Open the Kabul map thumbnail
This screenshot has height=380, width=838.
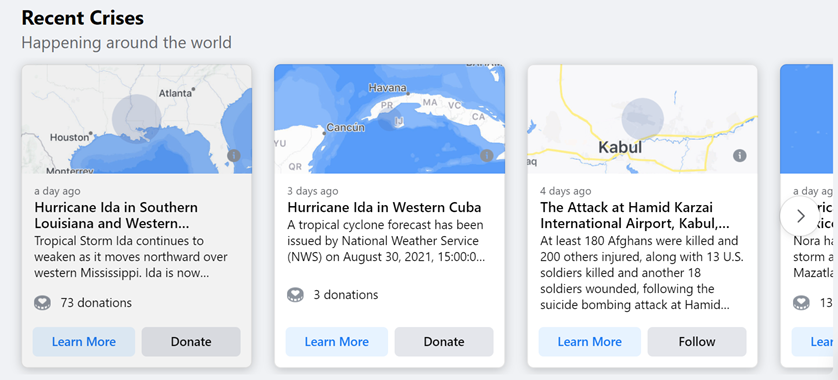[x=642, y=119]
